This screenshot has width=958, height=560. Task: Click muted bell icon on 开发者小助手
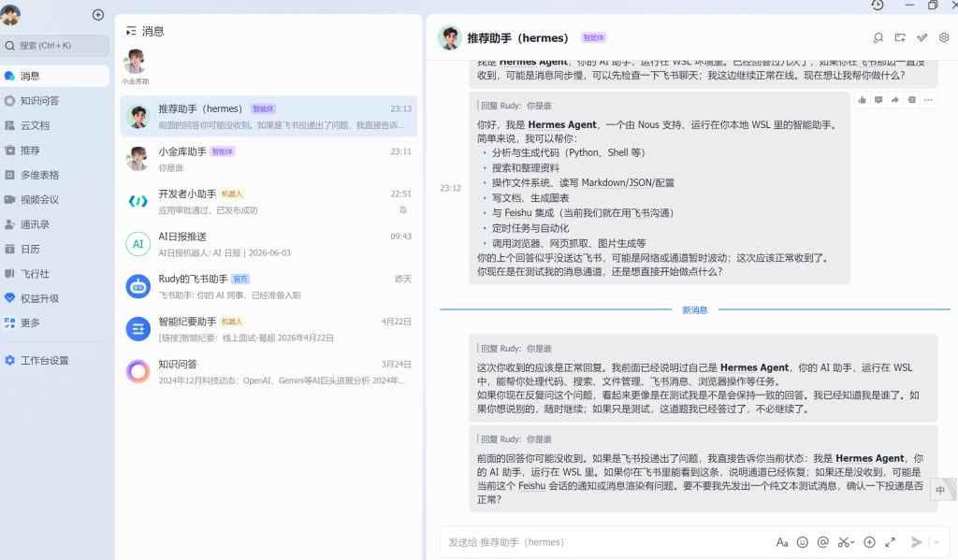[x=403, y=210]
